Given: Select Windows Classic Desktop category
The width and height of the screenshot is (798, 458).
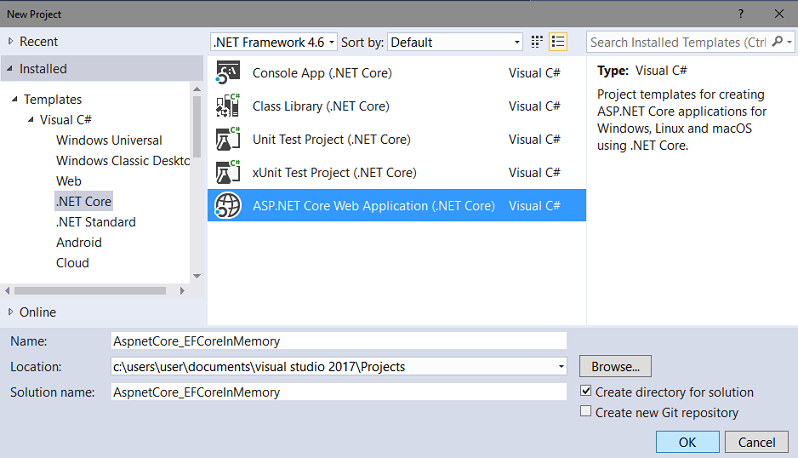Looking at the screenshot, I should [x=123, y=160].
